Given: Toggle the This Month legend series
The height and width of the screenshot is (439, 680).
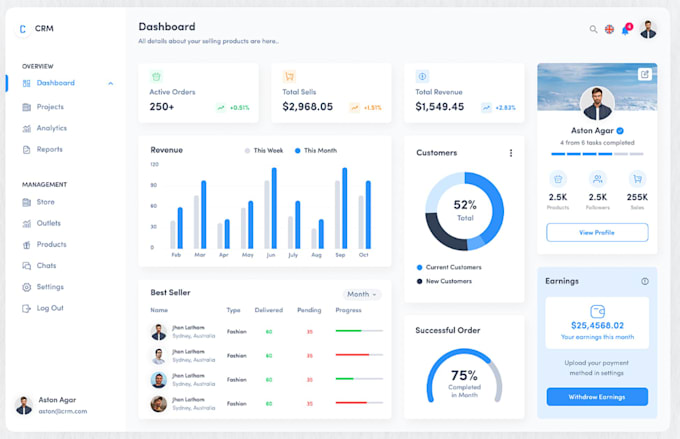Looking at the screenshot, I should [x=316, y=151].
